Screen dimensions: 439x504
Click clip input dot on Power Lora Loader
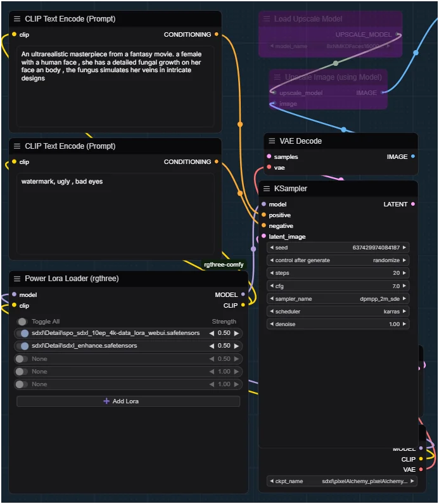tap(14, 305)
